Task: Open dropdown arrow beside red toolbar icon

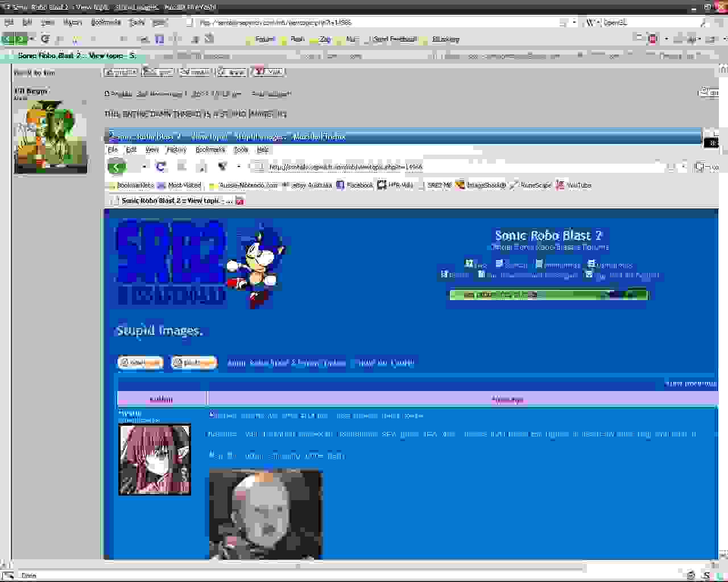Action: coord(665,39)
